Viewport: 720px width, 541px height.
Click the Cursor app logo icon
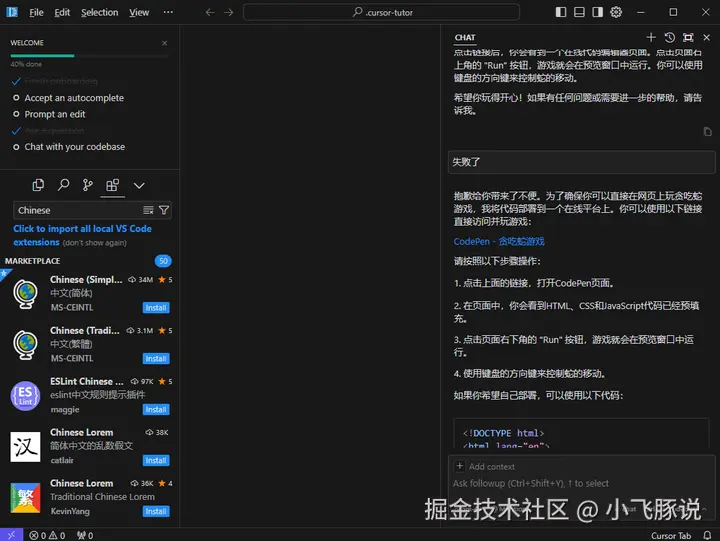(x=12, y=12)
